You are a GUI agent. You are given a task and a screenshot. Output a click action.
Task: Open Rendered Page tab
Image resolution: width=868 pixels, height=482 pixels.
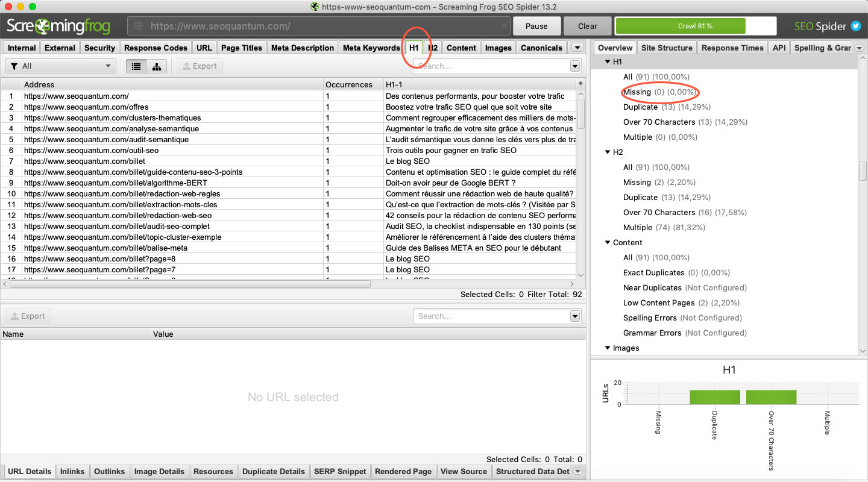tap(403, 471)
